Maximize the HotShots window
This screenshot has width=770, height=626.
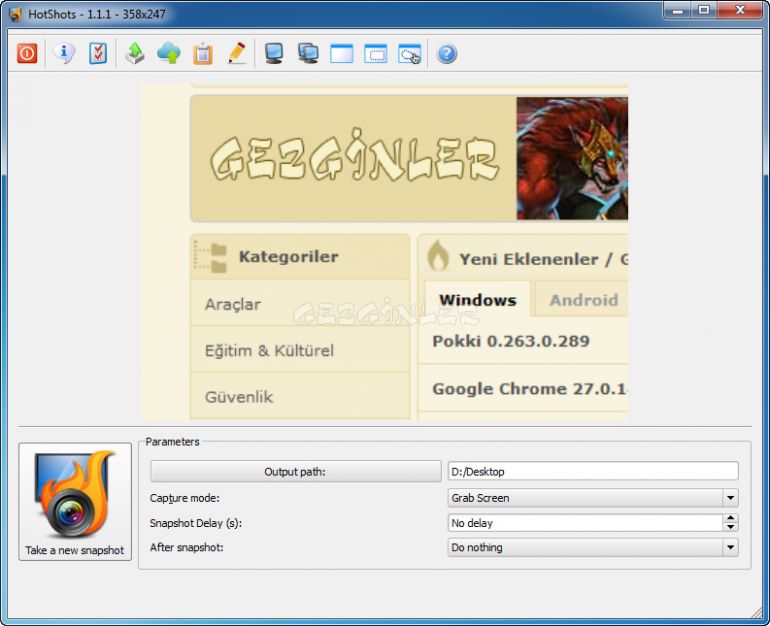tap(704, 10)
